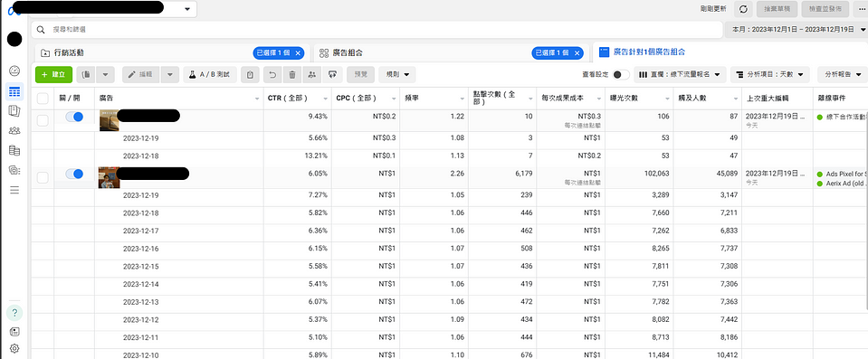Click the refresh circular arrows icon

(x=743, y=9)
